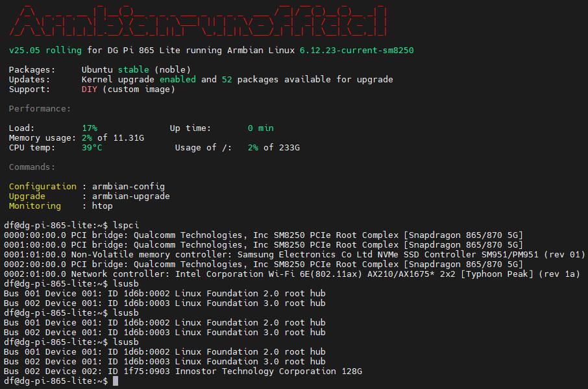Click the 'Commands:' heading
Screen dimensions: 588x389
pyautogui.click(x=32, y=167)
